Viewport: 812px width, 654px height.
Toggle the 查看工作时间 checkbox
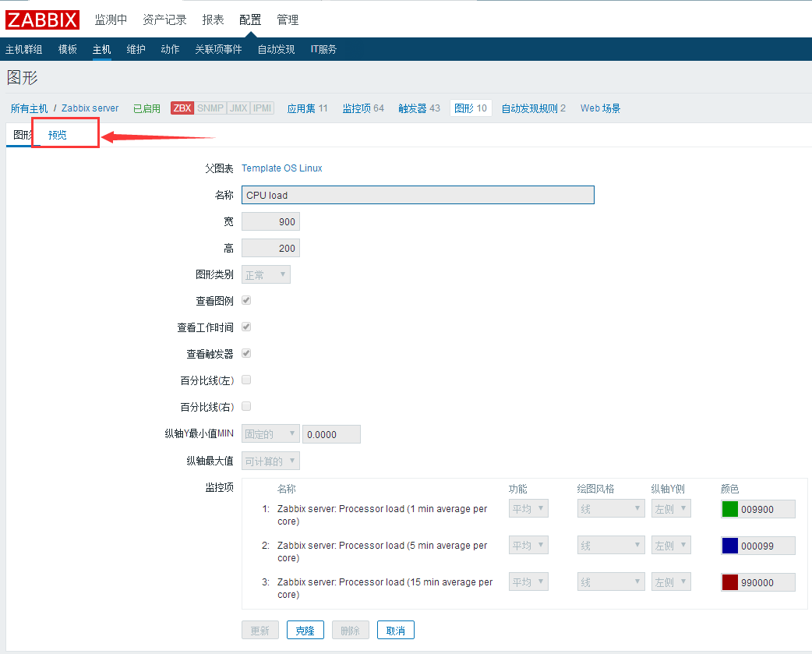tap(246, 327)
